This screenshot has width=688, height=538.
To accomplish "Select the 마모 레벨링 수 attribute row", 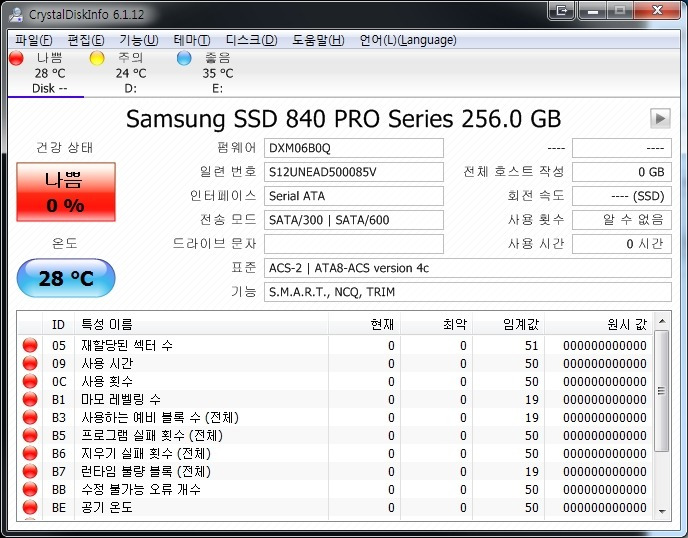I will point(335,399).
